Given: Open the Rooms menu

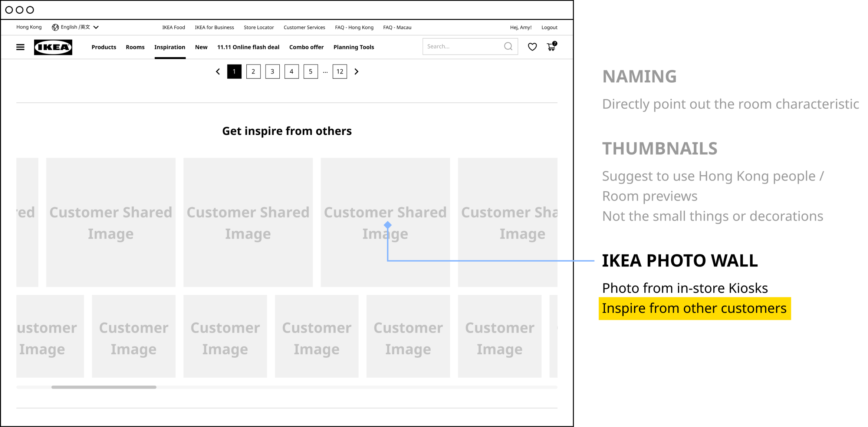Looking at the screenshot, I should pos(135,47).
